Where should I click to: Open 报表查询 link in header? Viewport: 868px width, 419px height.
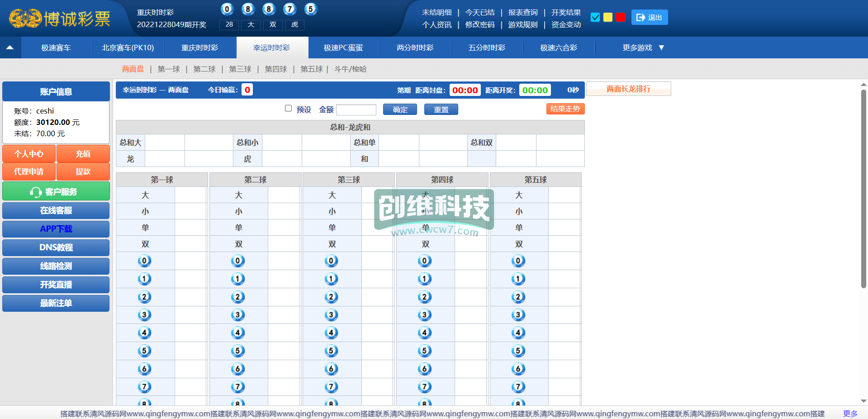(x=523, y=12)
